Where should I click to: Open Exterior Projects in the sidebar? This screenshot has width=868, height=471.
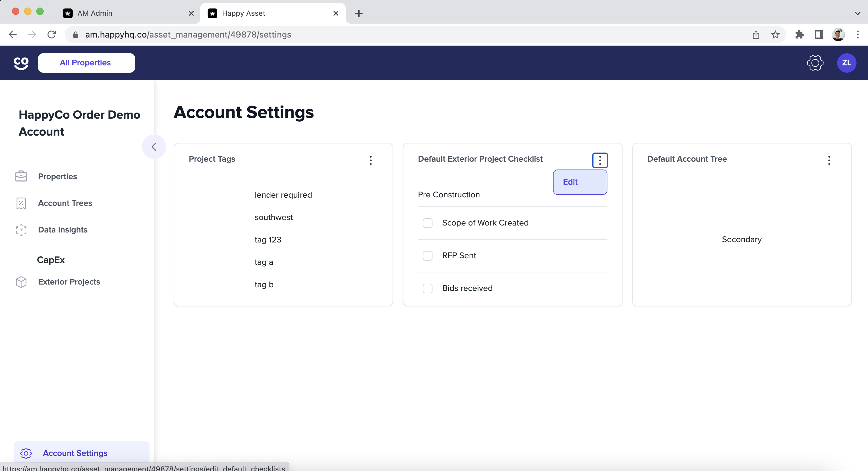(x=69, y=282)
